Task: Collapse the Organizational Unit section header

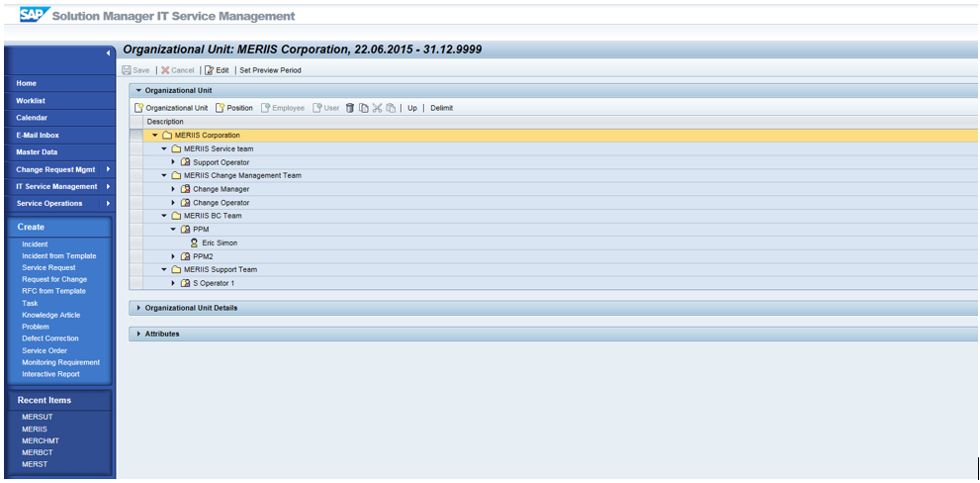Action: pyautogui.click(x=138, y=91)
